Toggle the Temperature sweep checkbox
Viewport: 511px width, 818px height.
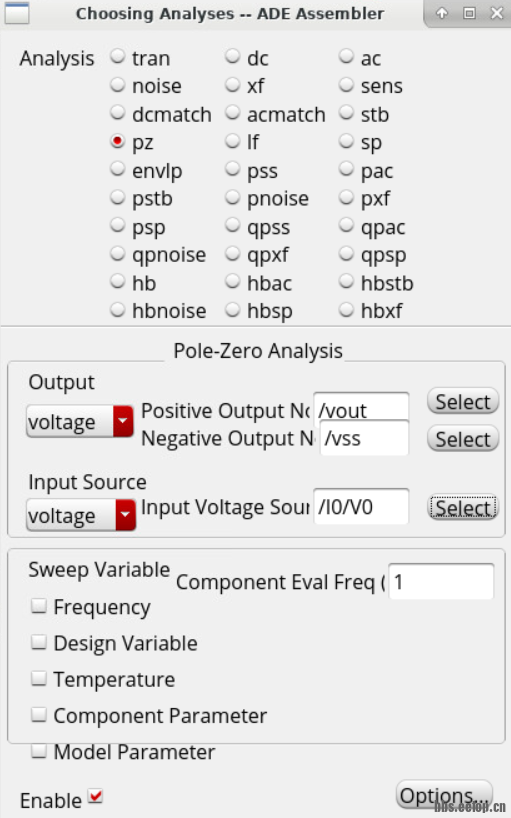(39, 678)
